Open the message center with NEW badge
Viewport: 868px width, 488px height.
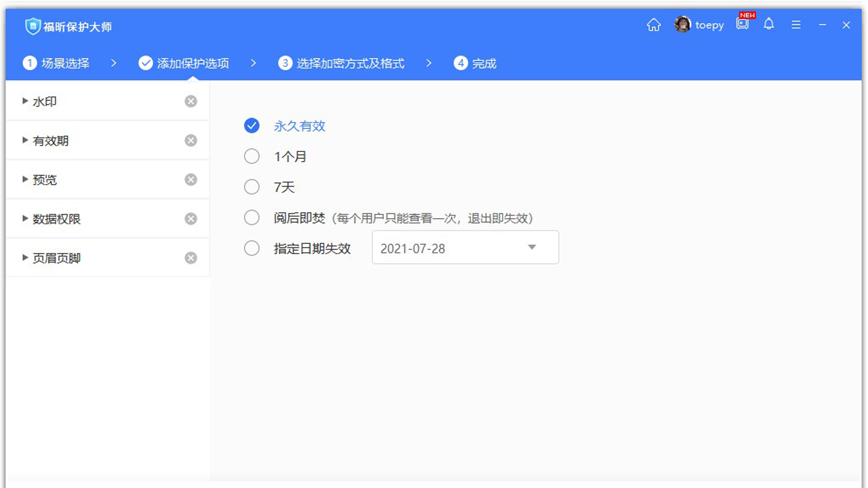[742, 24]
